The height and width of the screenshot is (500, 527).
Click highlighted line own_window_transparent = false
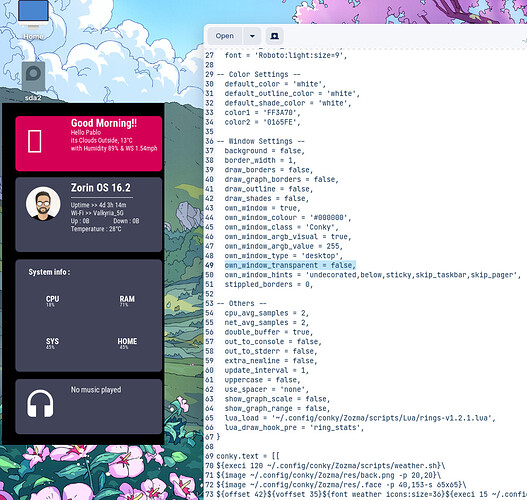tap(290, 265)
